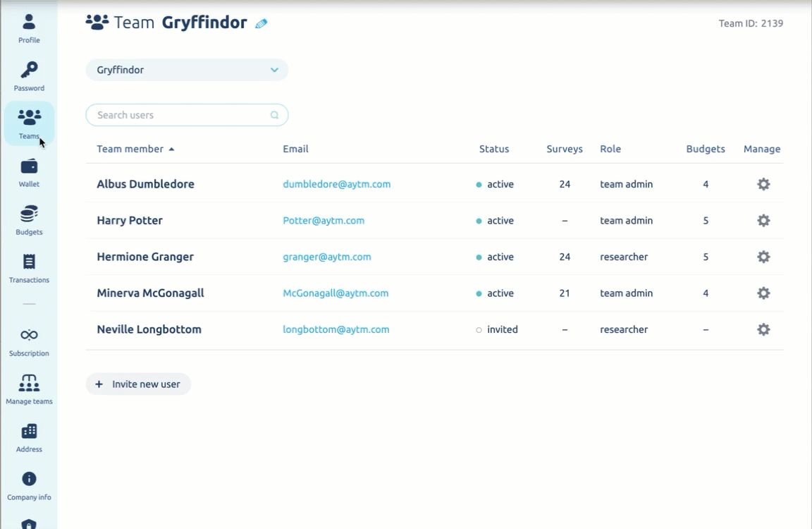Screen dimensions: 812x529
Task: Click the search magnifier icon
Action: (274, 115)
